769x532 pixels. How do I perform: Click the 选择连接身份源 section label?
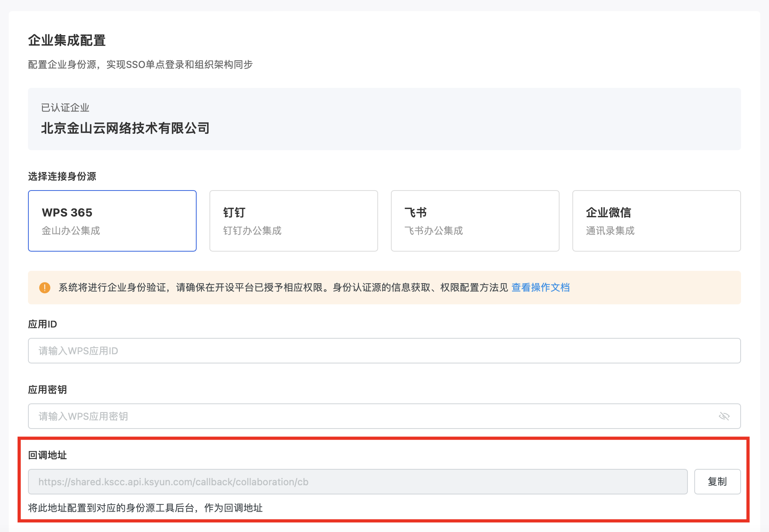(x=62, y=176)
